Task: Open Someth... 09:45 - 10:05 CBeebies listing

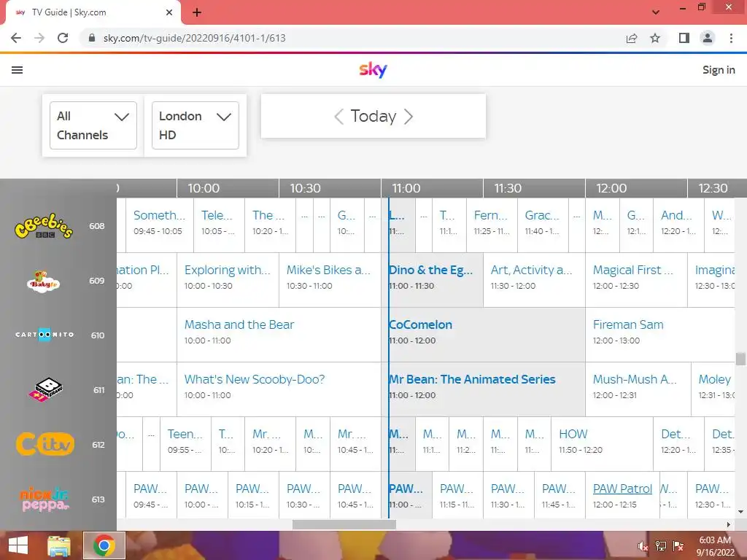Action: coord(160,225)
